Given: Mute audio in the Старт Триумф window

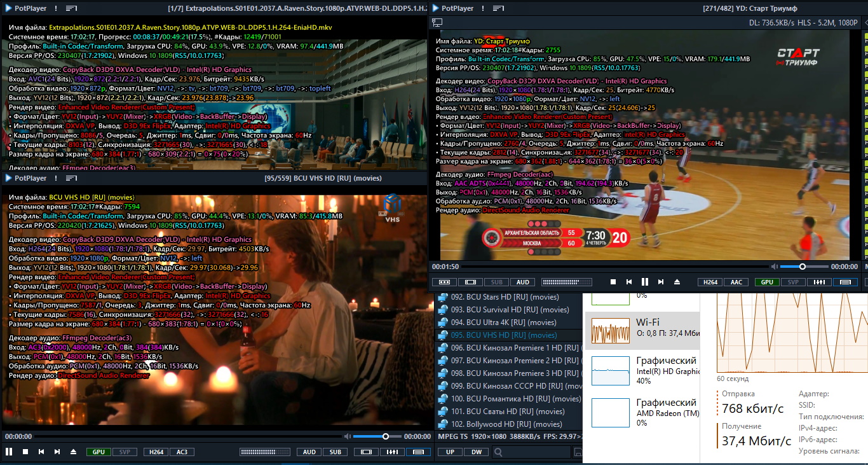Looking at the screenshot, I should click(775, 267).
